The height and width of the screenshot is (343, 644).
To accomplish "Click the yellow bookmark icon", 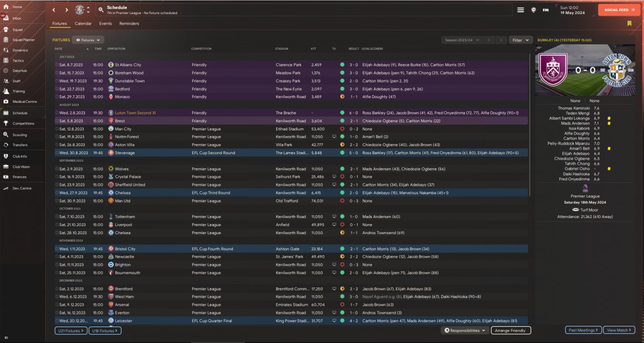I will tap(629, 23).
